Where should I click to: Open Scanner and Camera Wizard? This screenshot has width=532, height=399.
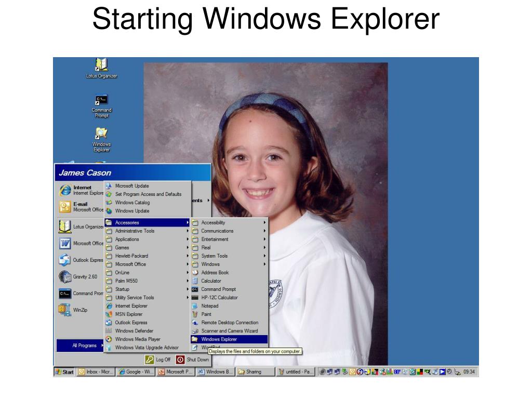pos(229,331)
